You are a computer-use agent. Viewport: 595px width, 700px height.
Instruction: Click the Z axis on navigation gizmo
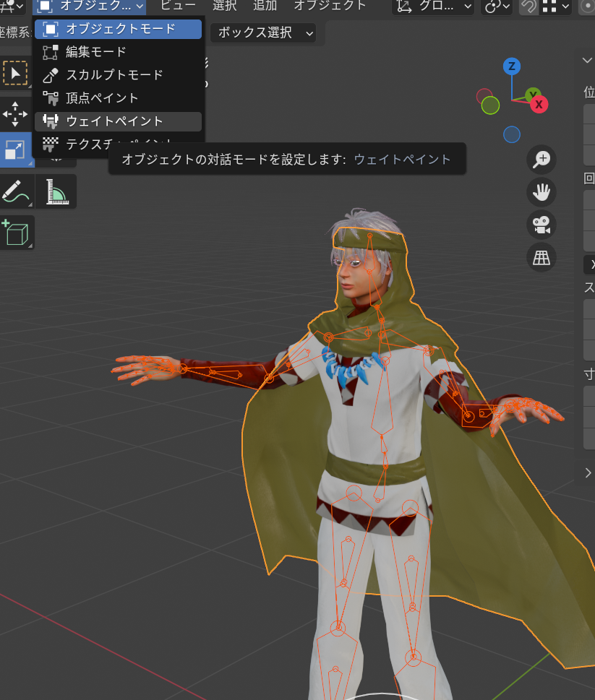512,66
